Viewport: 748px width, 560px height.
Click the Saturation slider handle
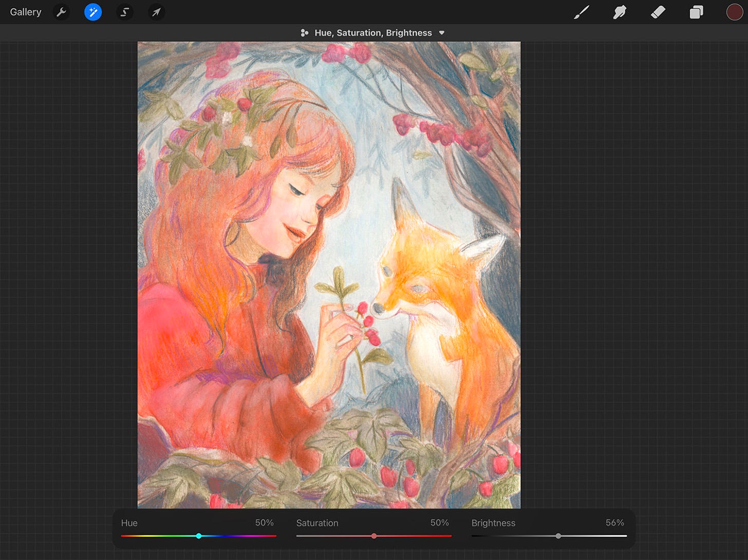(374, 535)
